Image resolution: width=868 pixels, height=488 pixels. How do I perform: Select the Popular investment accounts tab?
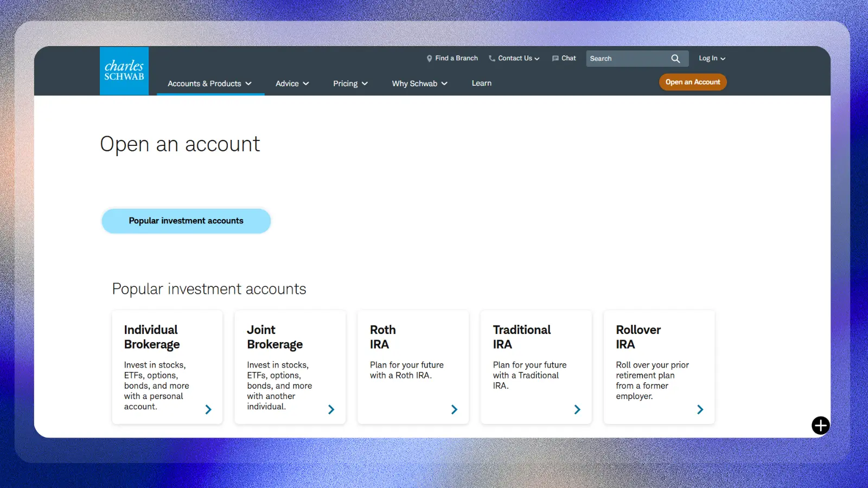pos(186,221)
